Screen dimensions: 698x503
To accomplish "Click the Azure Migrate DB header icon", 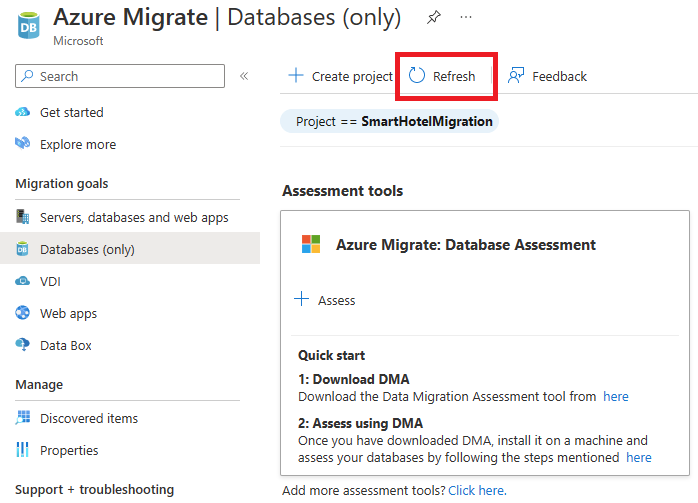I will click(x=28, y=25).
